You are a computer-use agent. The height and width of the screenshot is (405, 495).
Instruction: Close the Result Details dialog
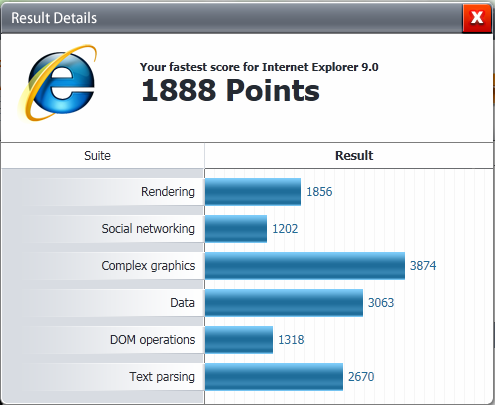[x=477, y=18]
